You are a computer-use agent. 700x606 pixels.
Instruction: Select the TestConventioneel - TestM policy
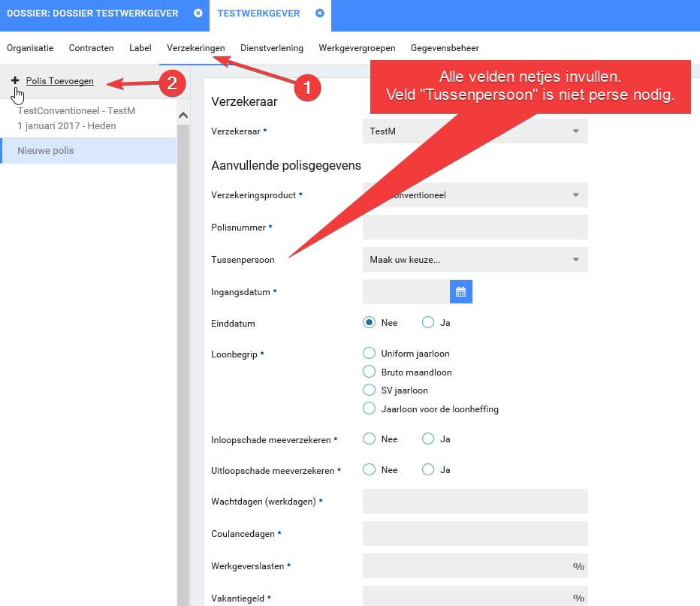click(x=76, y=118)
